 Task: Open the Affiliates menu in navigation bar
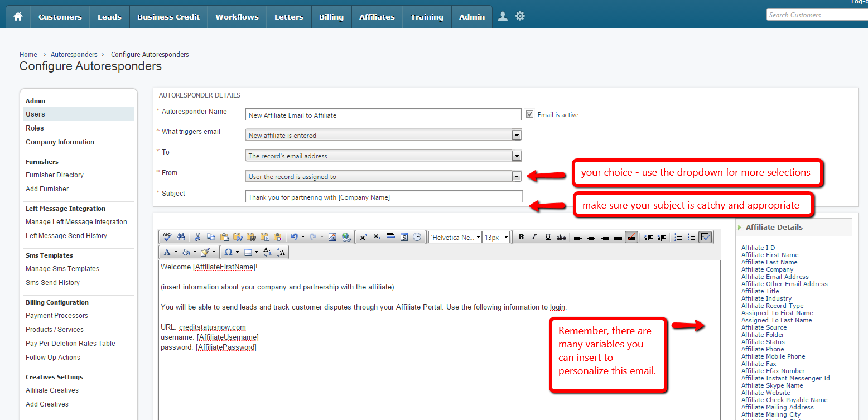pos(377,17)
